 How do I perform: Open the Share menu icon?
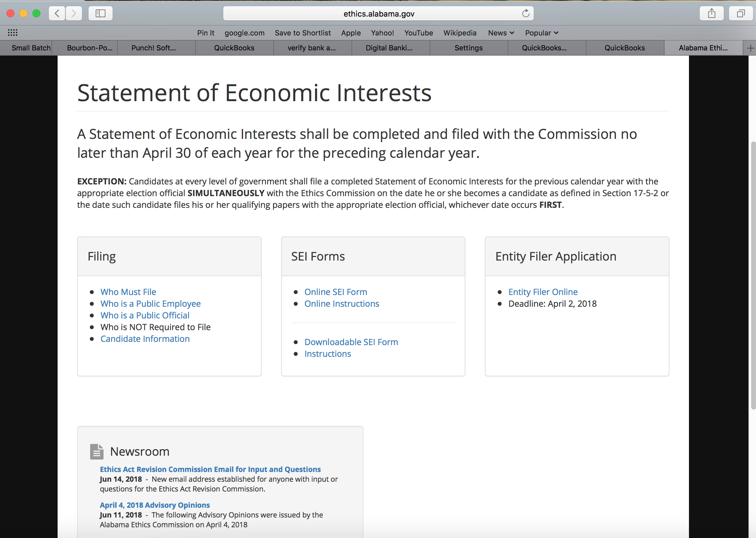click(712, 14)
